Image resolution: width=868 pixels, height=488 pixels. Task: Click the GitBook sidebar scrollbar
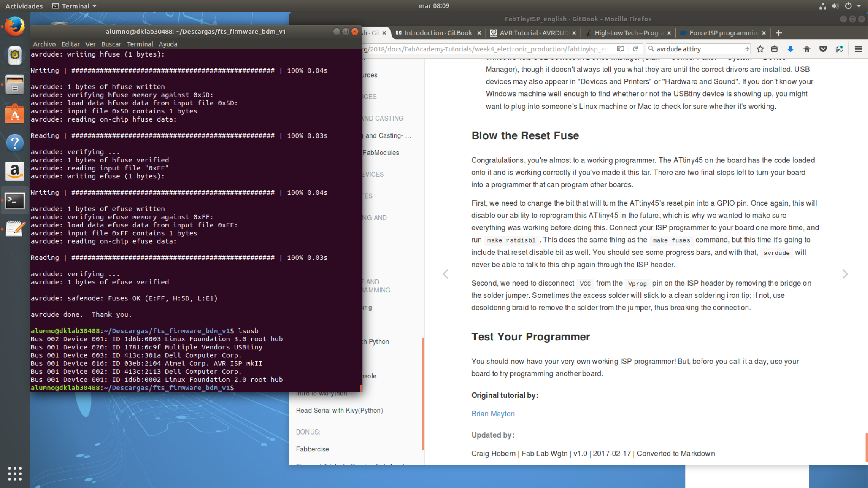pos(423,393)
